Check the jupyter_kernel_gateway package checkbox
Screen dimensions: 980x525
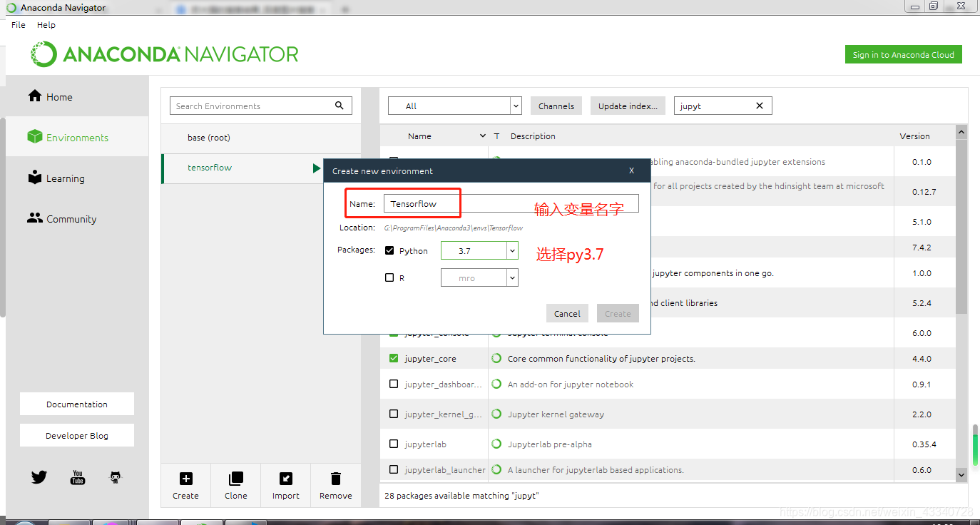pos(394,414)
